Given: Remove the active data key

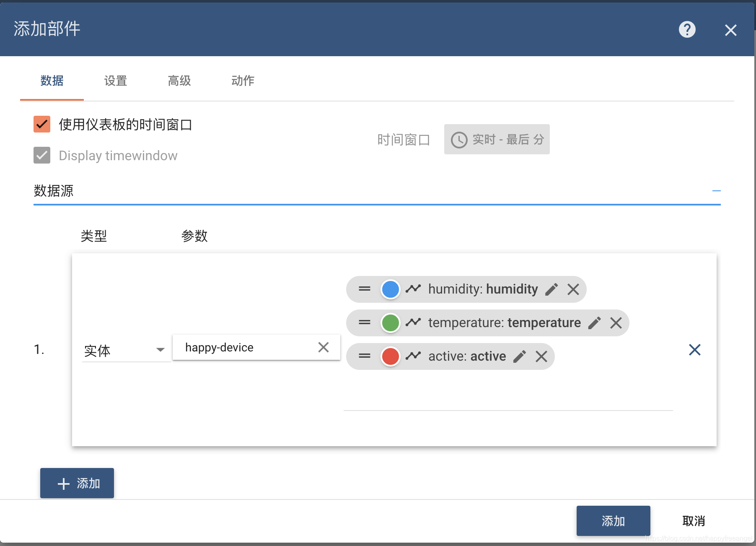Looking at the screenshot, I should 541,356.
